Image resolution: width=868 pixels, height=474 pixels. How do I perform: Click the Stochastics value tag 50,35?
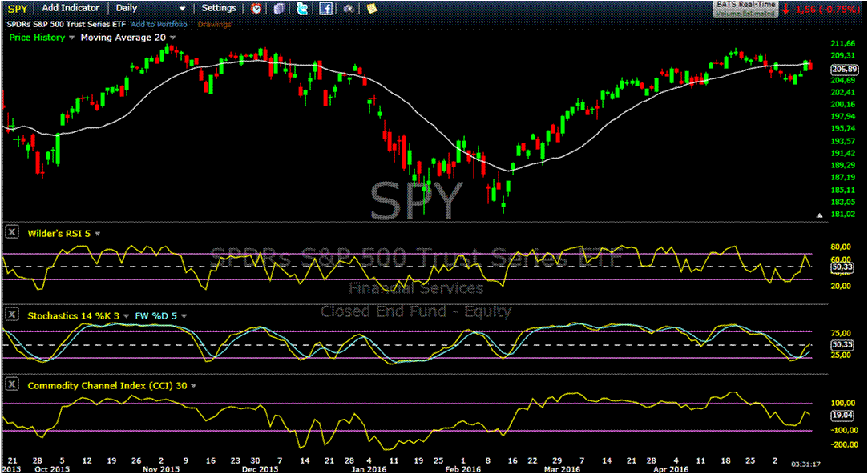(844, 344)
